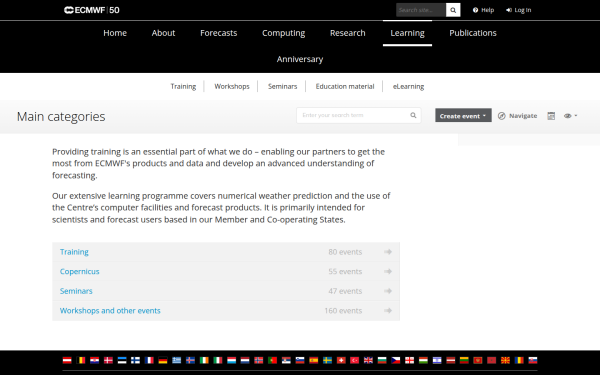
Task: Select the Learning menu item
Action: point(407,33)
